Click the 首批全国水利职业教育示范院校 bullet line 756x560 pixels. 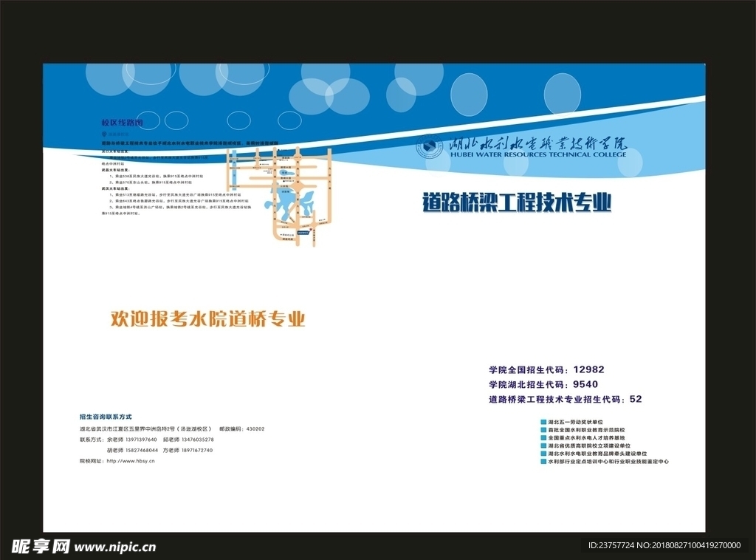583,430
